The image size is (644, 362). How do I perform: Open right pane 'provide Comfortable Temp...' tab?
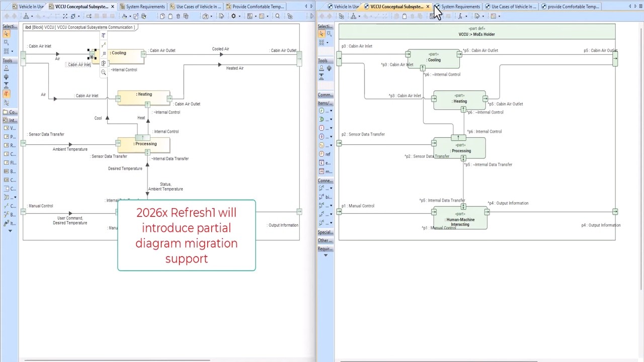pyautogui.click(x=570, y=7)
